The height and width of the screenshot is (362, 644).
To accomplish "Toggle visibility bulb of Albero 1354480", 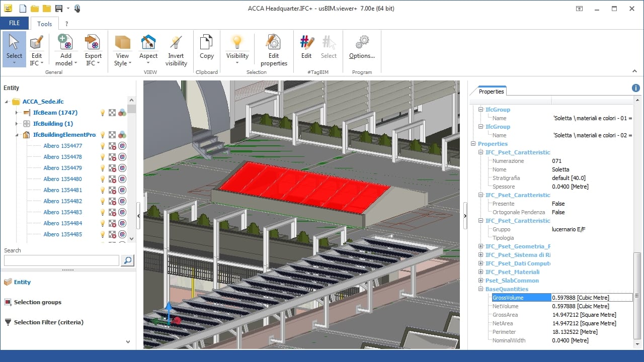I will (x=103, y=179).
